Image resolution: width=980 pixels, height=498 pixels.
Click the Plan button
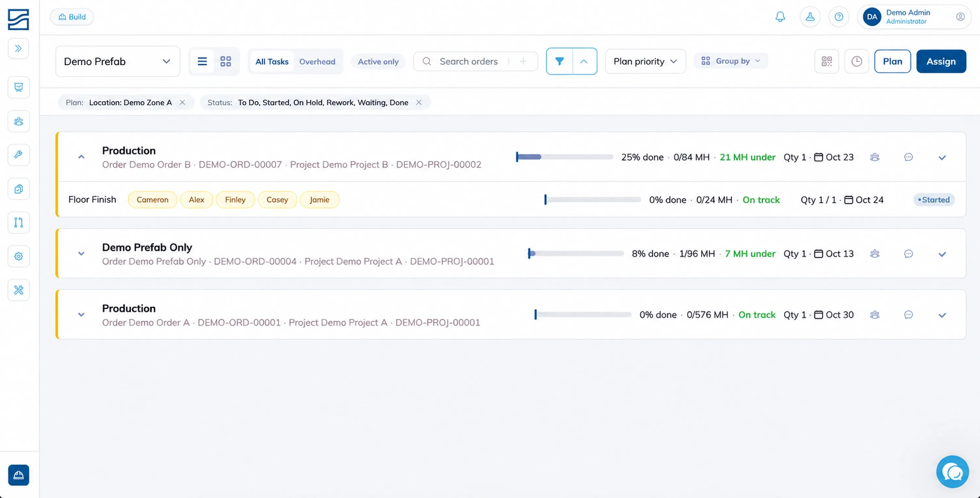(892, 61)
